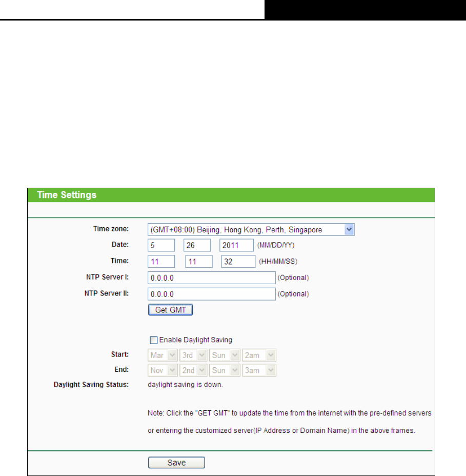The height and width of the screenshot is (476, 466).
Task: Open the End month dropdown showing Nov
Action: pos(163,370)
